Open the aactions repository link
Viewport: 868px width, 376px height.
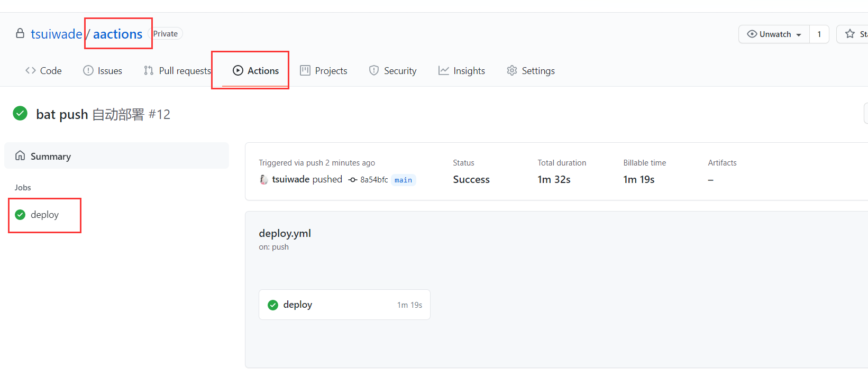[x=117, y=34]
